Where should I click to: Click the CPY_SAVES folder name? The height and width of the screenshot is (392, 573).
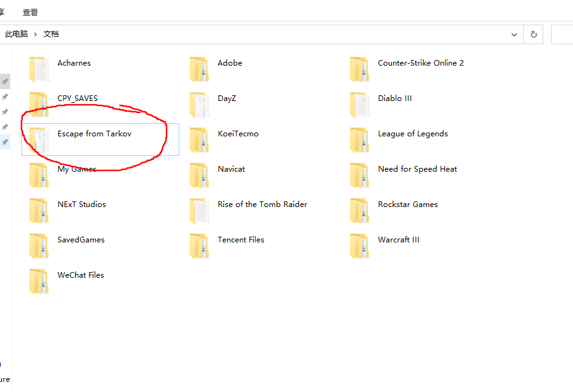78,98
